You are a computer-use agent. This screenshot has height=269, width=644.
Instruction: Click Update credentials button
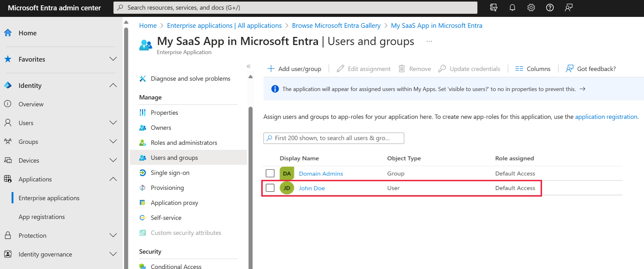(469, 69)
